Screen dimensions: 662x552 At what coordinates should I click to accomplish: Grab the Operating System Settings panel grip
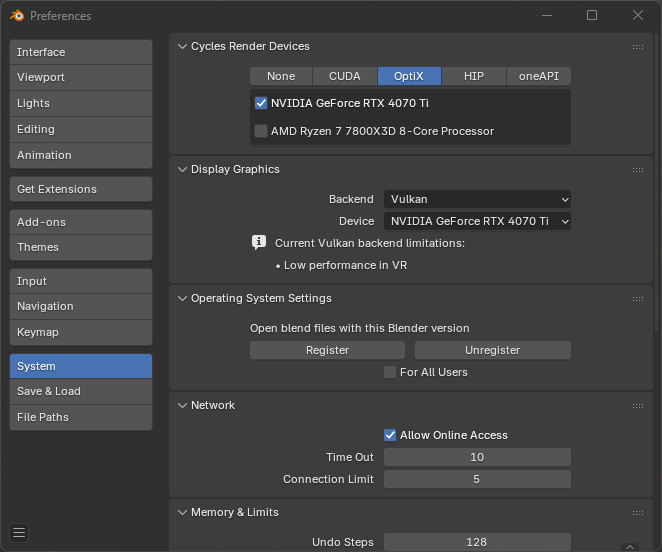click(638, 299)
